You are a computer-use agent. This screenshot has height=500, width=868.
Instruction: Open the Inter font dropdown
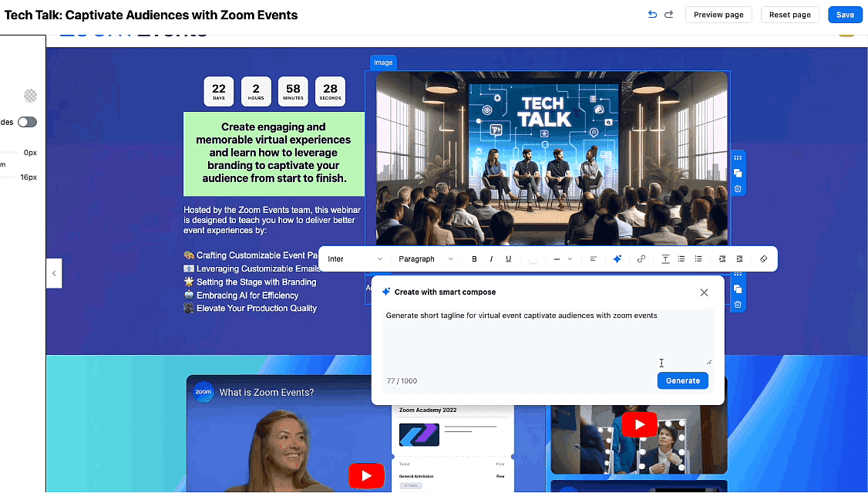point(355,259)
